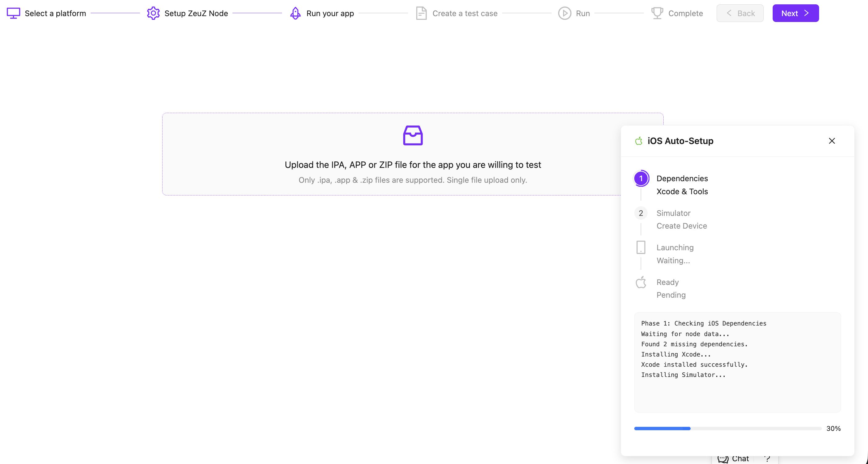Click the step 1 Dependencies circle
Viewport: 868px width, 464px height.
click(x=640, y=178)
